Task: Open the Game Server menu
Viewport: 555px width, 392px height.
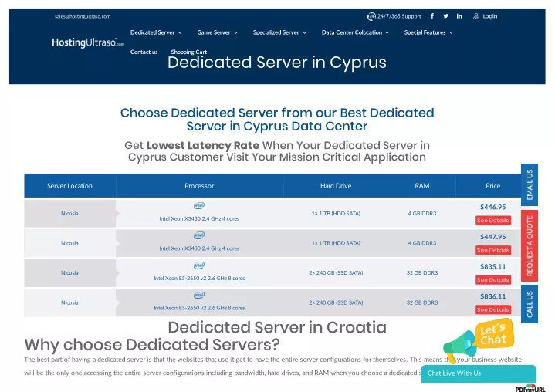Action: click(214, 32)
